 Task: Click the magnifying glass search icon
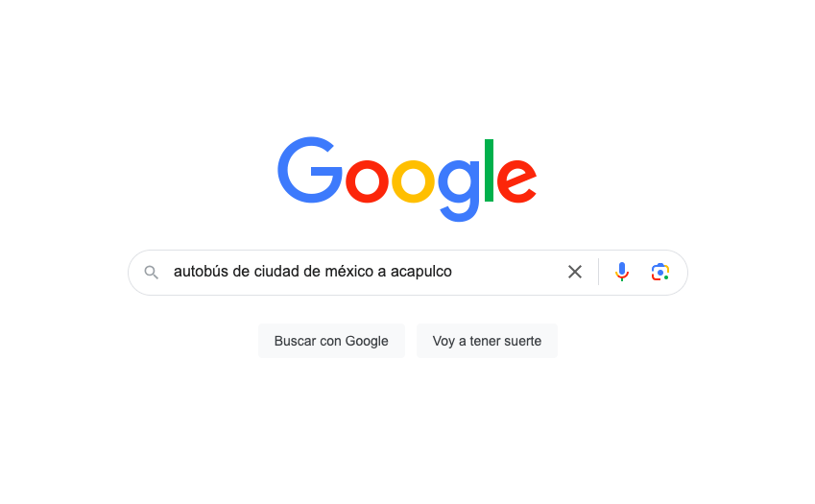pos(152,273)
